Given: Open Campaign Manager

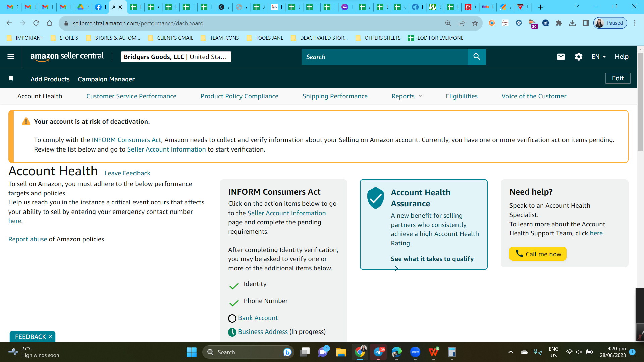Looking at the screenshot, I should (x=106, y=79).
